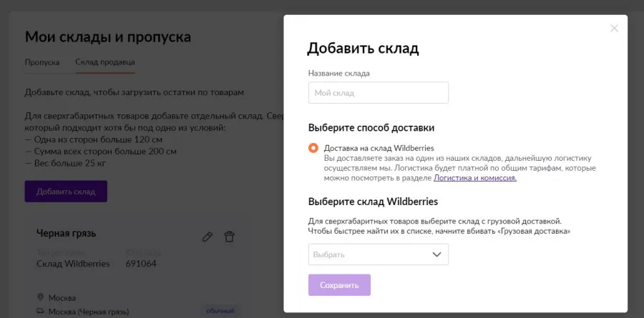Click the Черная грязь warehouse title
Image resolution: width=644 pixels, height=318 pixels.
66,234
